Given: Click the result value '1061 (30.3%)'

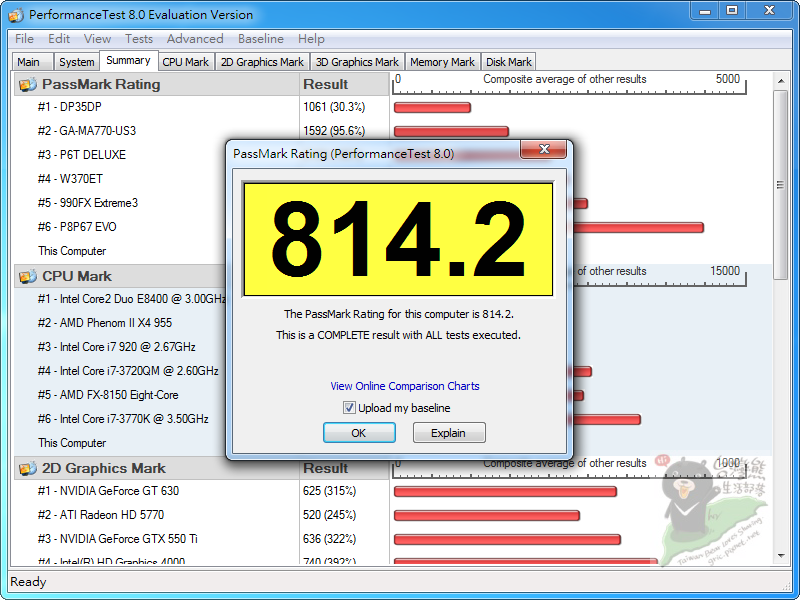Looking at the screenshot, I should [334, 107].
